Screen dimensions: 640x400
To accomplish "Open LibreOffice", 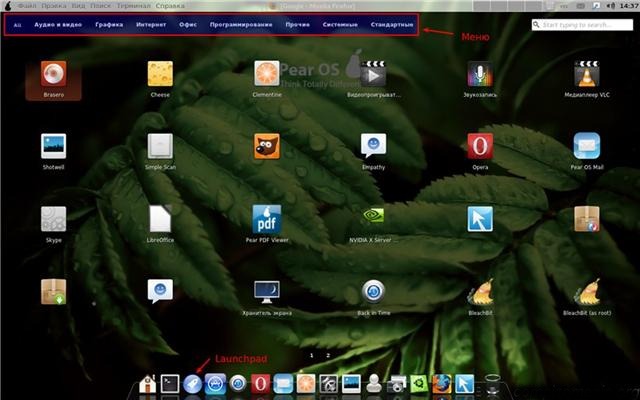I will point(160,219).
